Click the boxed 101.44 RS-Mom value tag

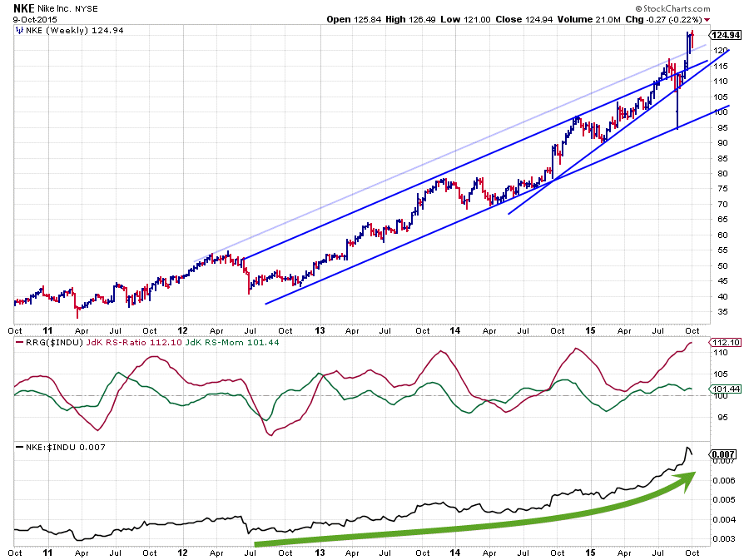point(726,389)
